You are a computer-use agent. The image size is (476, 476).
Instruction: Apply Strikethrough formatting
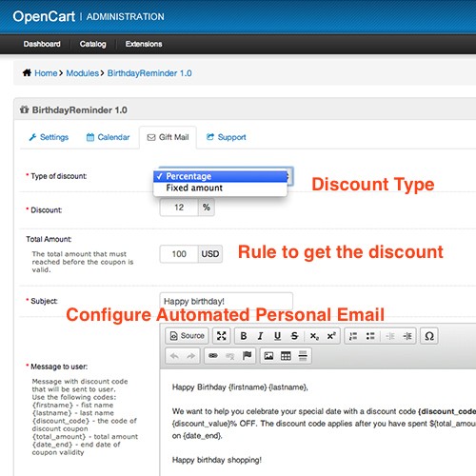coord(294,336)
